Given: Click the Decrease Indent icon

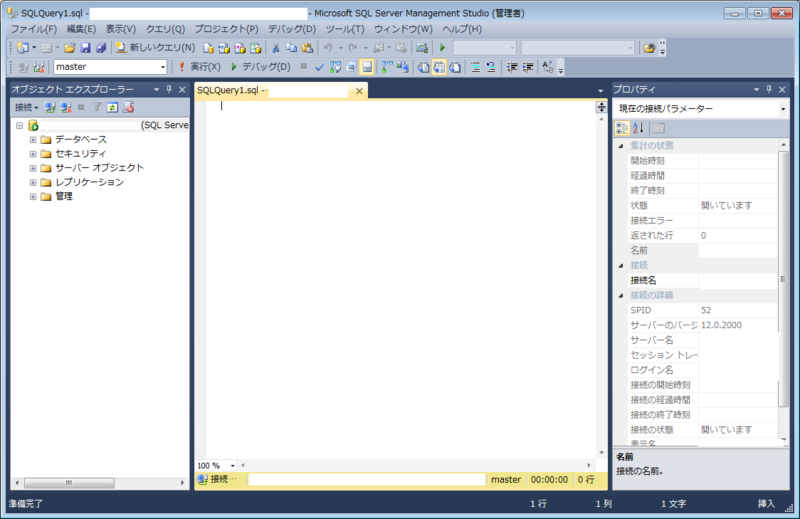Looking at the screenshot, I should coord(512,67).
